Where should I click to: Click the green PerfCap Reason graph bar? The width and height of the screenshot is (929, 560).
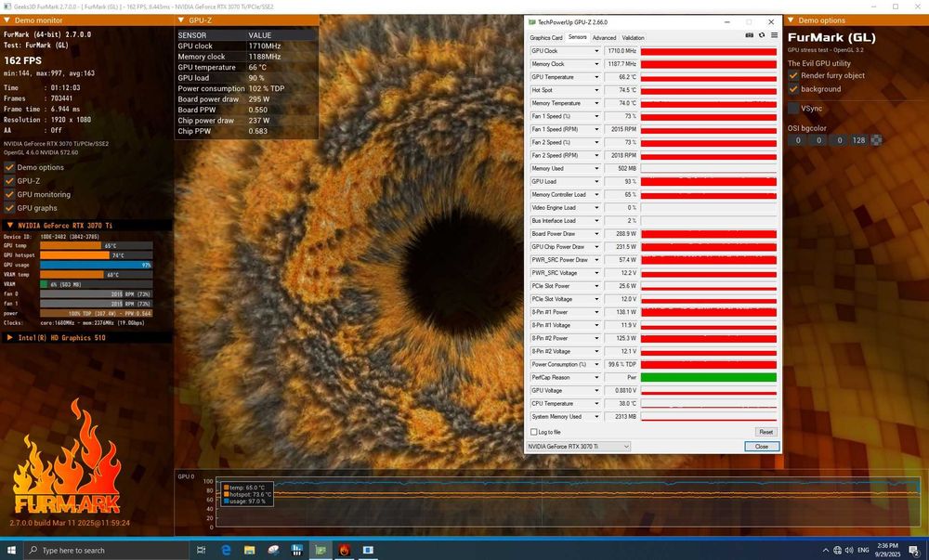[x=709, y=378]
